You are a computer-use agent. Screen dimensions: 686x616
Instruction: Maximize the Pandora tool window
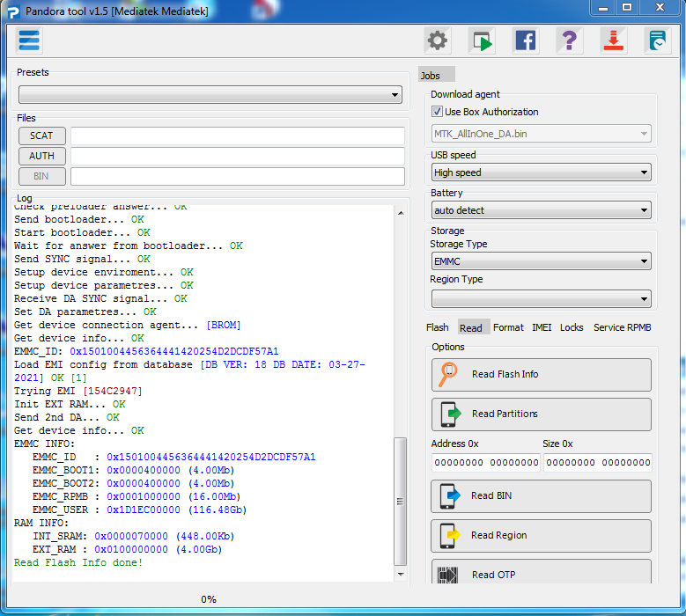[x=627, y=8]
